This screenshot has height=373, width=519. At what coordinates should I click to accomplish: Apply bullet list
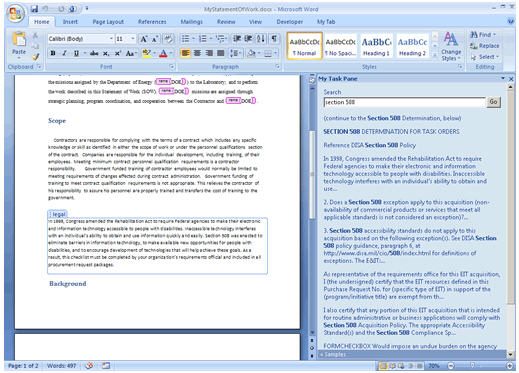(185, 39)
